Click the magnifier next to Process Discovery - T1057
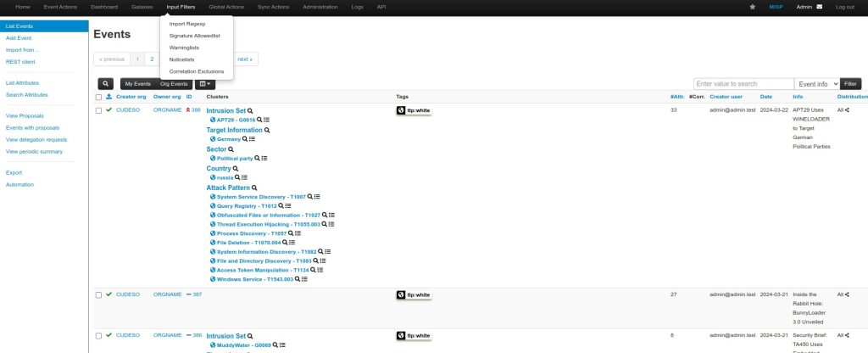 pyautogui.click(x=291, y=233)
